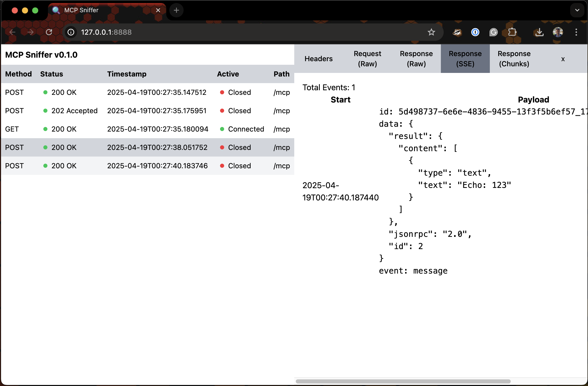Expand the tab search dropdown chevron
The image size is (588, 386).
click(x=577, y=10)
